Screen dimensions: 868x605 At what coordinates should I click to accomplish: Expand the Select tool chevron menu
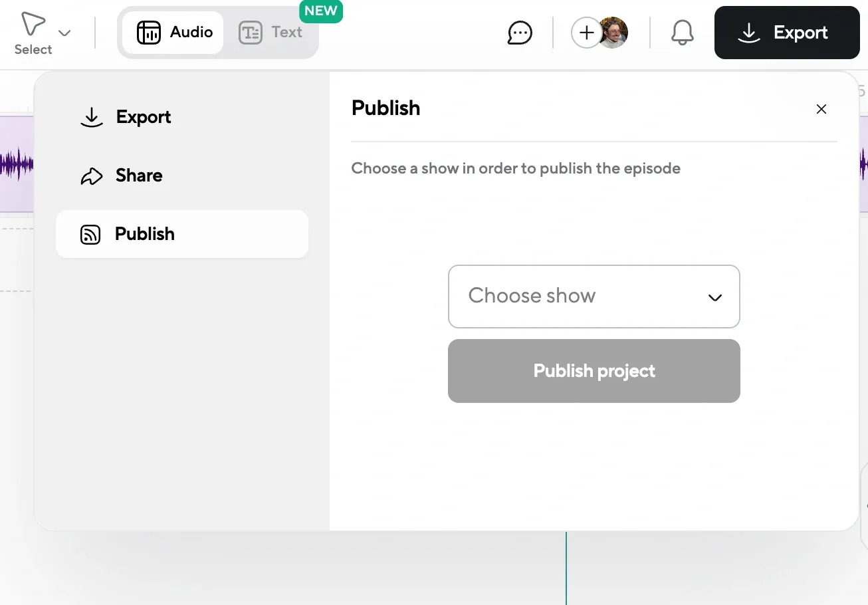click(x=64, y=33)
